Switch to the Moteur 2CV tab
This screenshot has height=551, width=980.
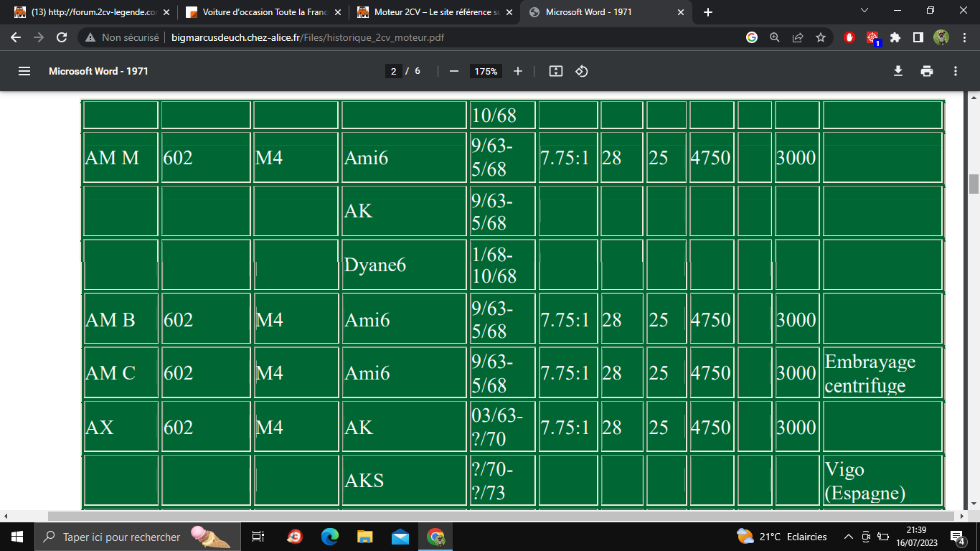click(429, 12)
